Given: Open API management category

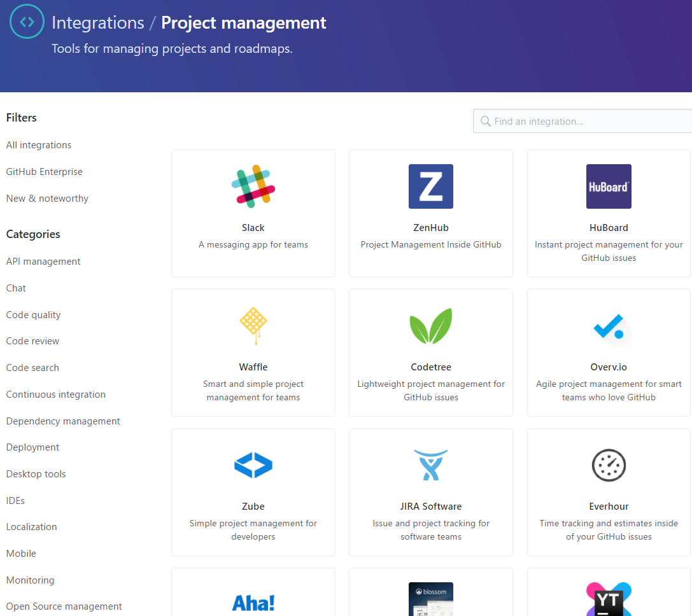Looking at the screenshot, I should coord(43,261).
